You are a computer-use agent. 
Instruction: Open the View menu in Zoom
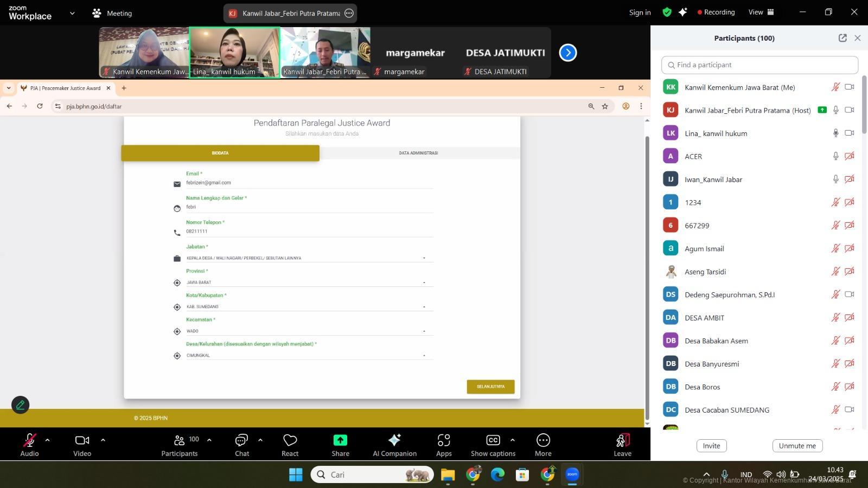(761, 12)
